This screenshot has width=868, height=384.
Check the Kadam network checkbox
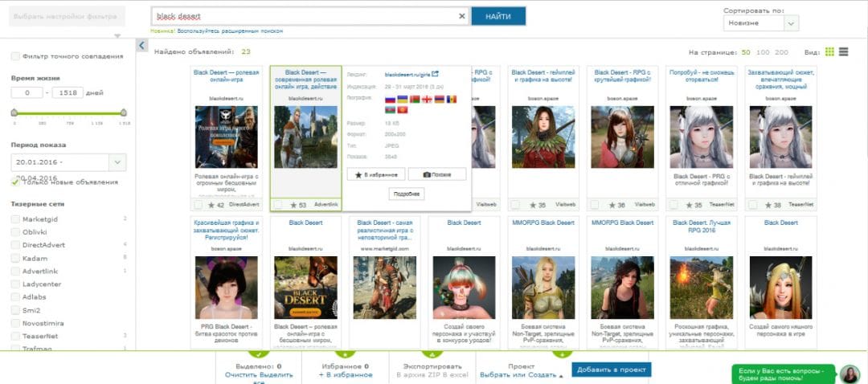tap(15, 258)
